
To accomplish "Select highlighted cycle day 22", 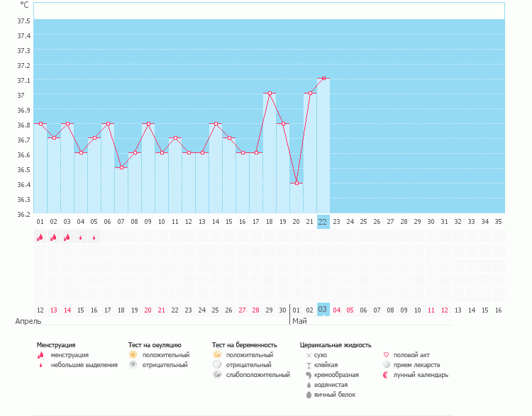I will [x=323, y=221].
